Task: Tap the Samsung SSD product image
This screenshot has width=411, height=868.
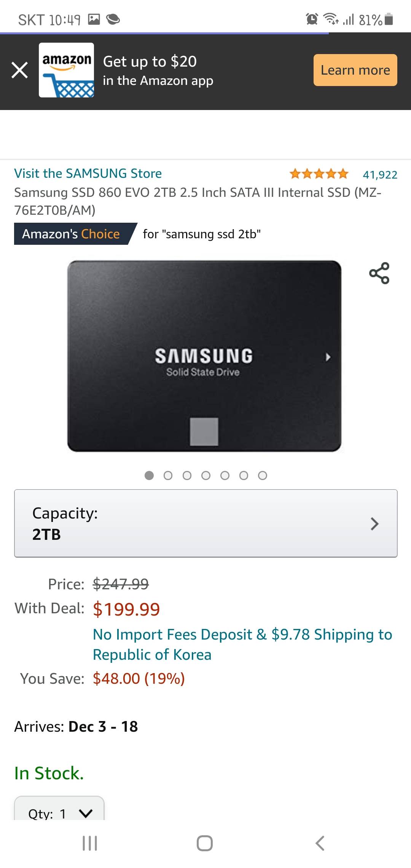Action: click(x=204, y=356)
